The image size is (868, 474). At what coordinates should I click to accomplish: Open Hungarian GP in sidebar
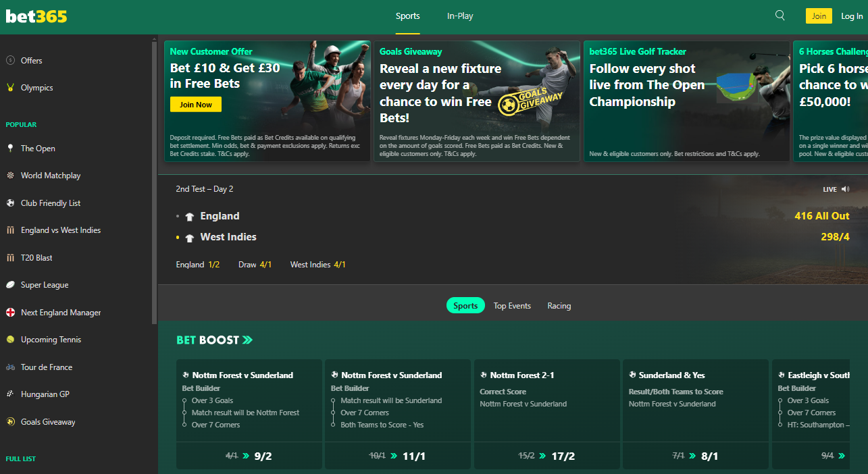point(45,394)
